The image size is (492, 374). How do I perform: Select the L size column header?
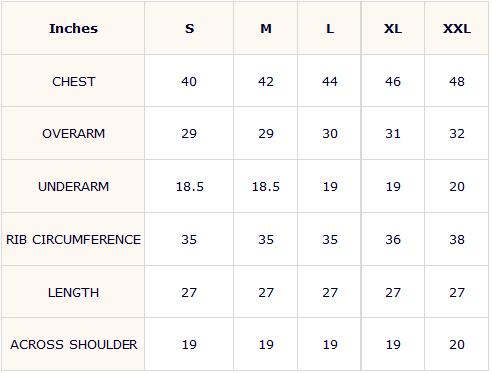pos(330,29)
